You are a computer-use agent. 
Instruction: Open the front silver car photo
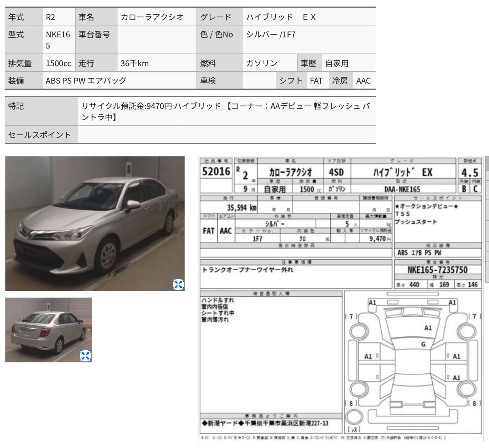[x=95, y=223]
